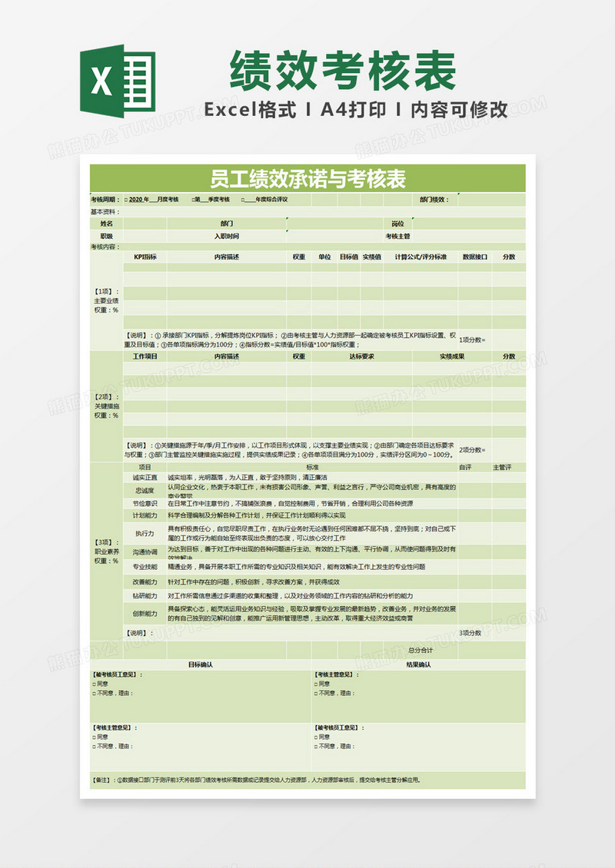Click the 【3项】职业素养 section cell
615x868 pixels.
pos(106,552)
